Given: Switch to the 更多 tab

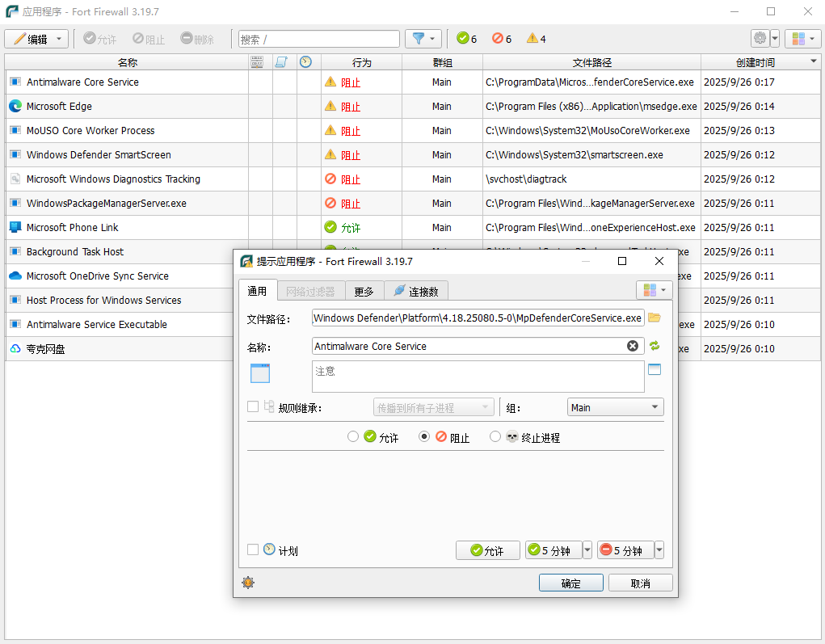Looking at the screenshot, I should pyautogui.click(x=364, y=292).
